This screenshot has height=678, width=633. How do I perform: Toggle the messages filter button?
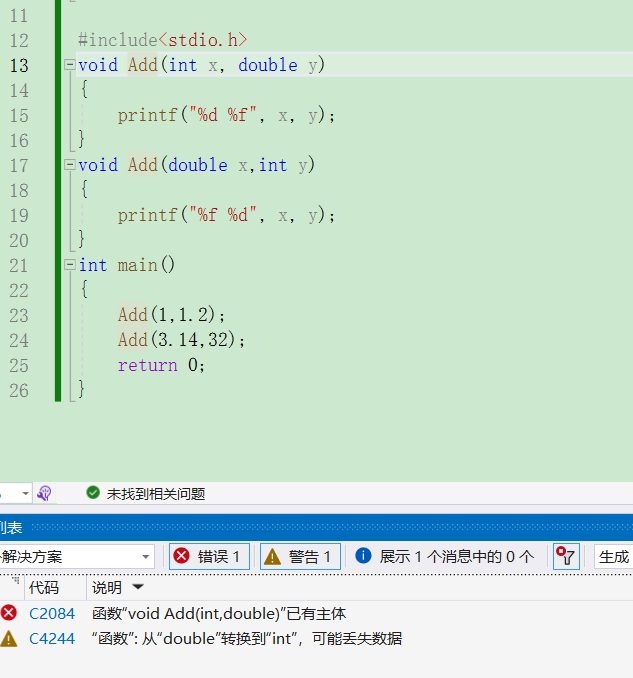tap(444, 556)
